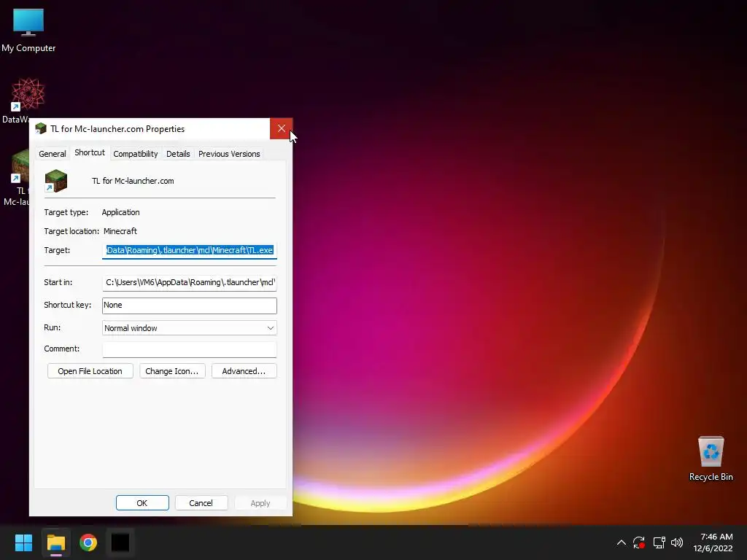The width and height of the screenshot is (747, 560).
Task: Click the Change Icon... button
Action: click(172, 371)
